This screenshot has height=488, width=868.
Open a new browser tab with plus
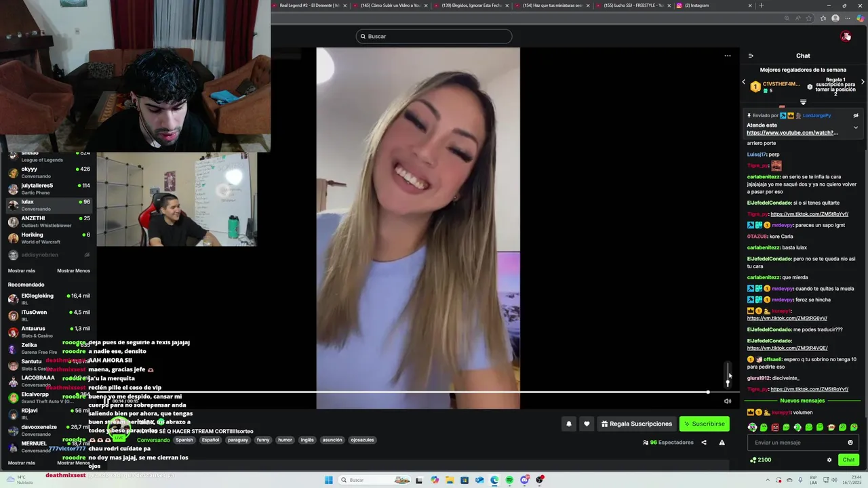761,5
